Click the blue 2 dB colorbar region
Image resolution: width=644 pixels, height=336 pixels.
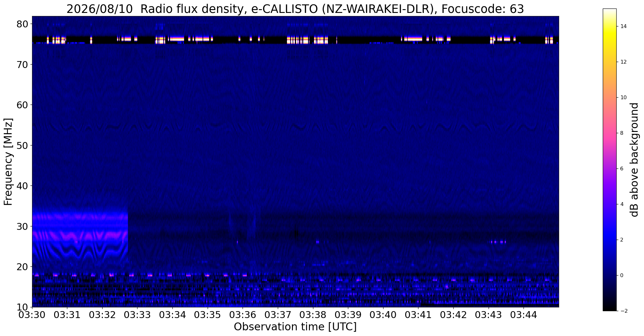click(609, 240)
